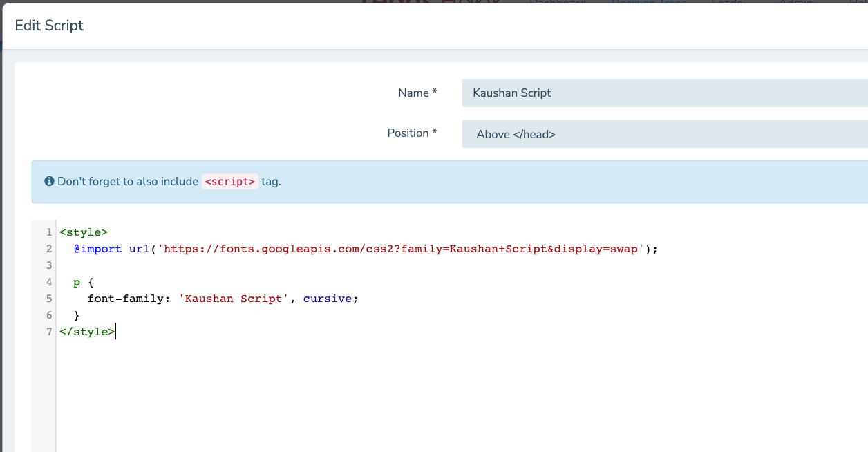
Task: Click the cursive keyword in the code
Action: [328, 299]
